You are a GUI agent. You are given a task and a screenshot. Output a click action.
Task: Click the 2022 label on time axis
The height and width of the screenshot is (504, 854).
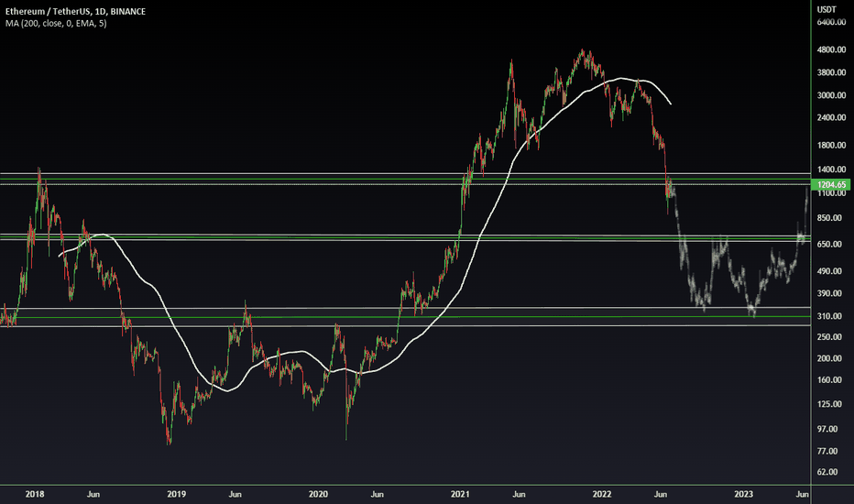coord(602,494)
